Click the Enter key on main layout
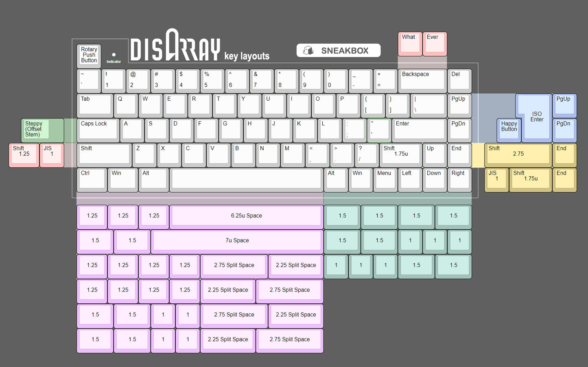This screenshot has height=367, width=588. point(419,130)
